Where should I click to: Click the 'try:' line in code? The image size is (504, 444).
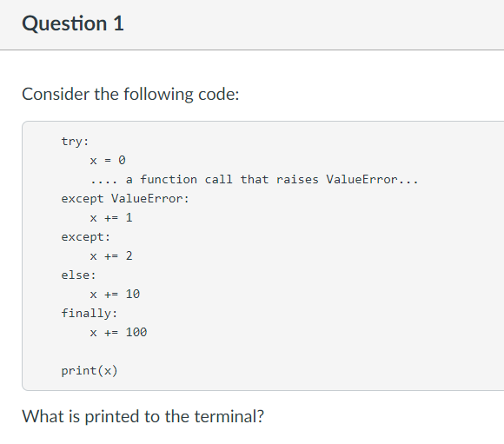75,142
